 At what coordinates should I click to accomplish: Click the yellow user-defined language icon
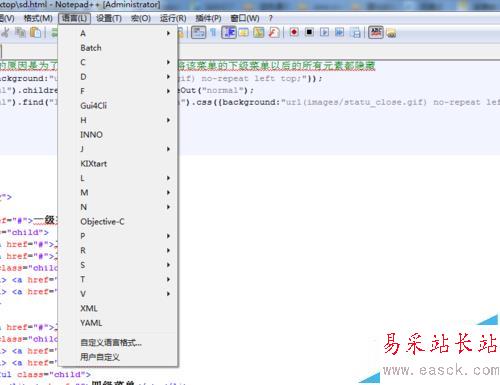(x=244, y=33)
